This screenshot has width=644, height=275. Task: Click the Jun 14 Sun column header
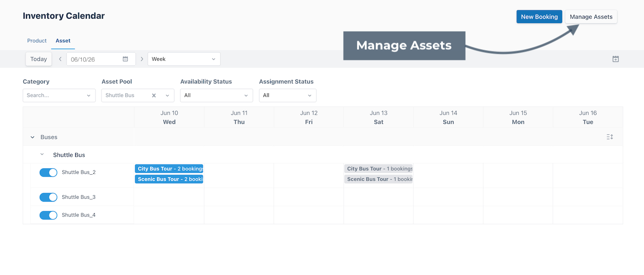pyautogui.click(x=449, y=118)
